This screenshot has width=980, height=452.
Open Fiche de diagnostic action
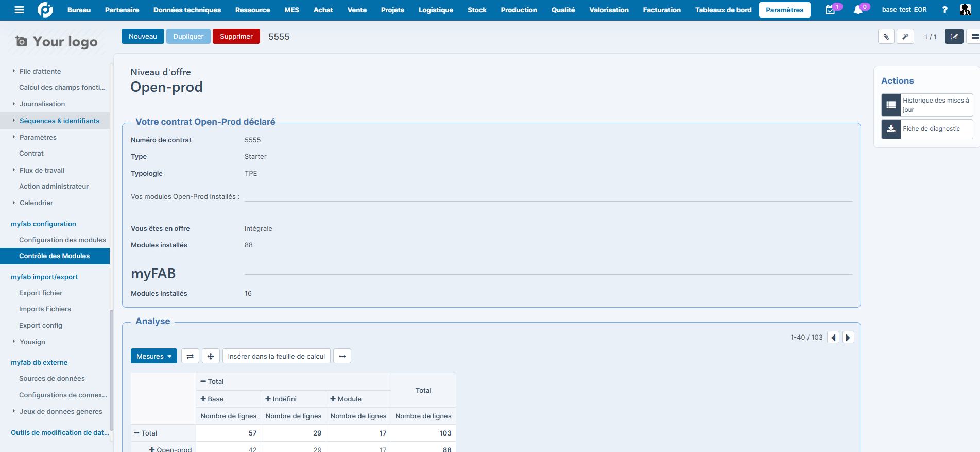(927, 129)
